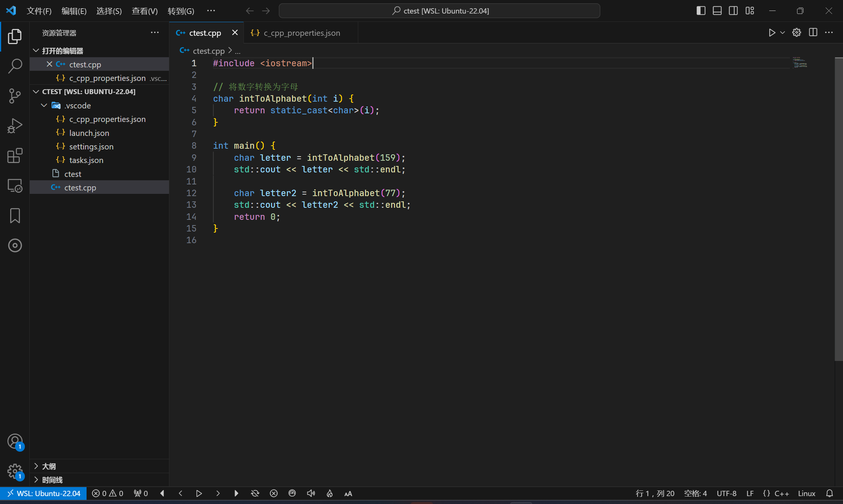The height and width of the screenshot is (504, 843).
Task: Open the run button dropdown arrow
Action: [782, 33]
